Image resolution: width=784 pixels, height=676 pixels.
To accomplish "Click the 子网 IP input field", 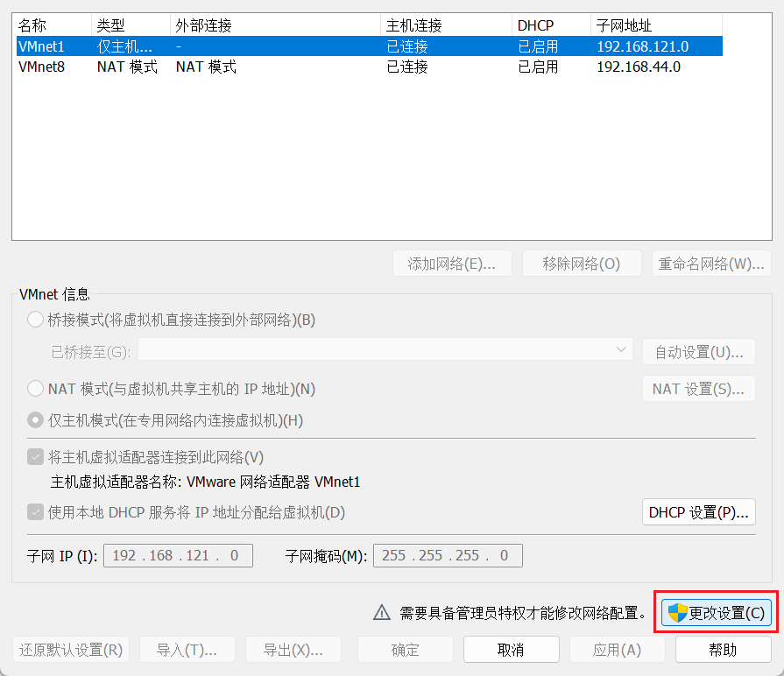I will 178,555.
